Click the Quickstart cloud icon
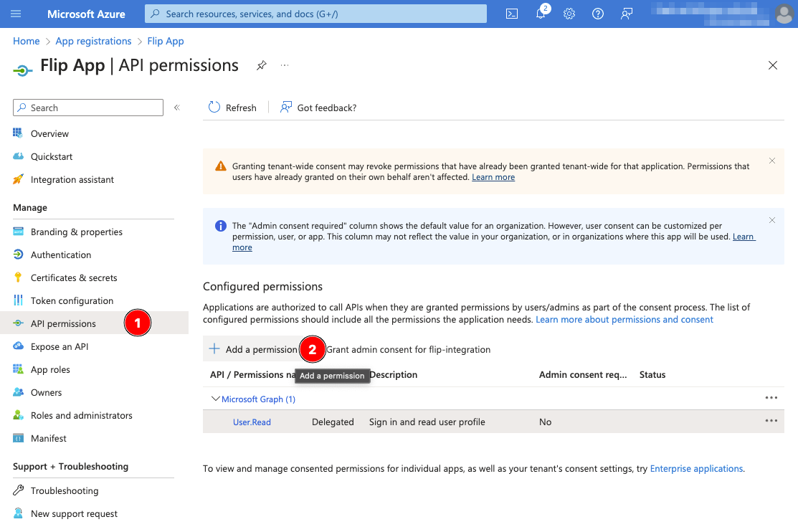 [x=18, y=156]
